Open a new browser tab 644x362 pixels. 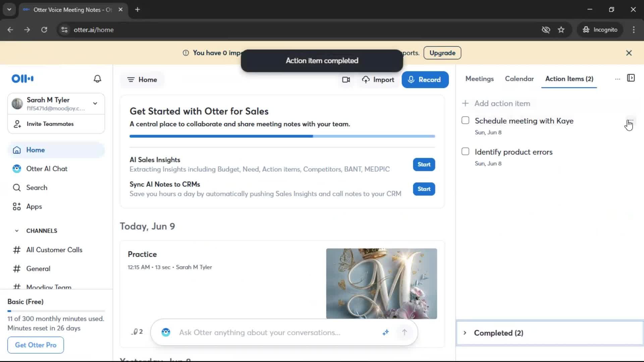click(137, 10)
